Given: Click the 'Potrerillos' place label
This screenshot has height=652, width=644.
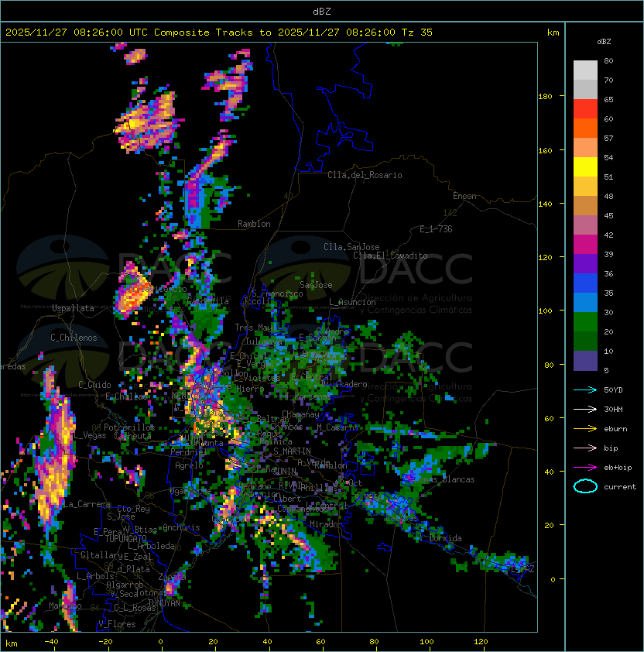Looking at the screenshot, I should point(129,427).
